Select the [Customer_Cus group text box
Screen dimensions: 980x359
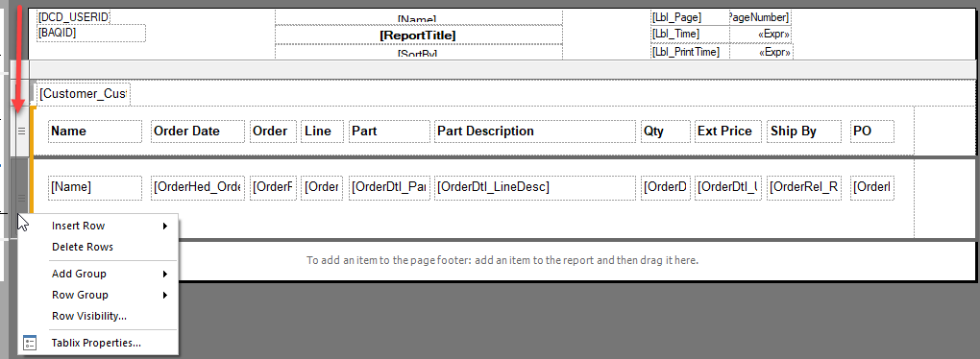click(x=84, y=94)
